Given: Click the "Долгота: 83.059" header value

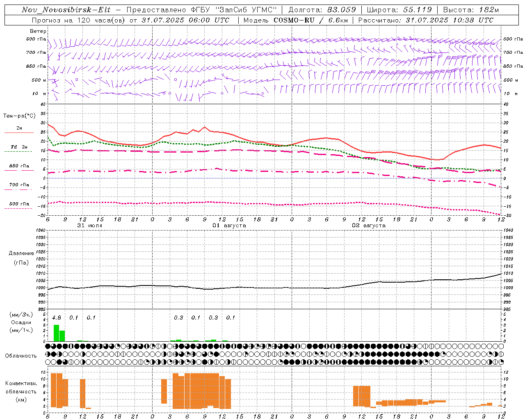Looking at the screenshot, I should tap(322, 10).
